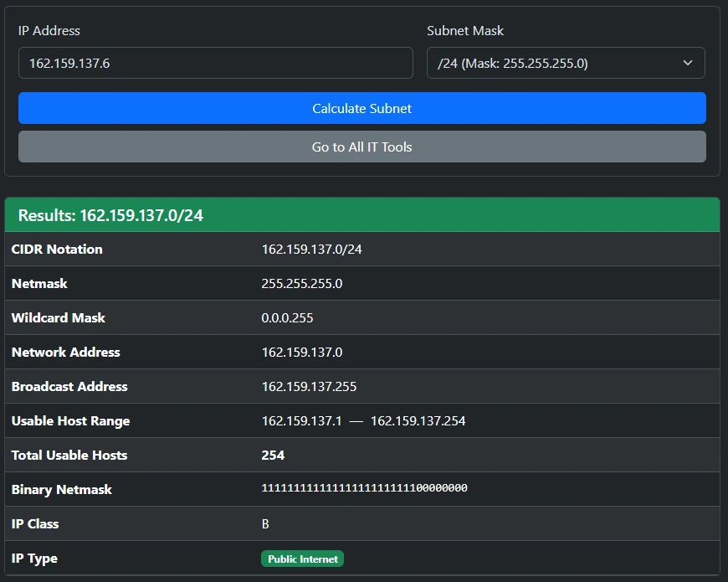Click the Public Internet badge

(x=302, y=559)
